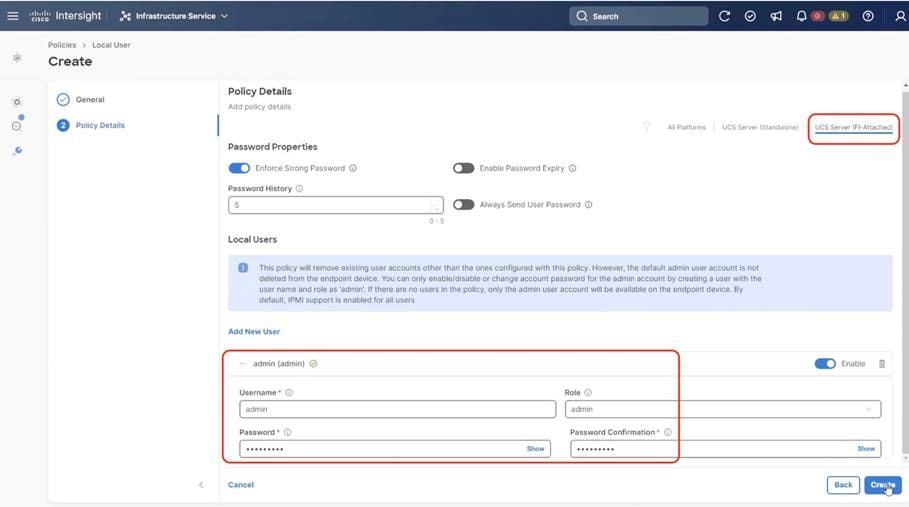Click info icon beside Password Confirmation label
Image resolution: width=909 pixels, height=507 pixels.
(668, 432)
